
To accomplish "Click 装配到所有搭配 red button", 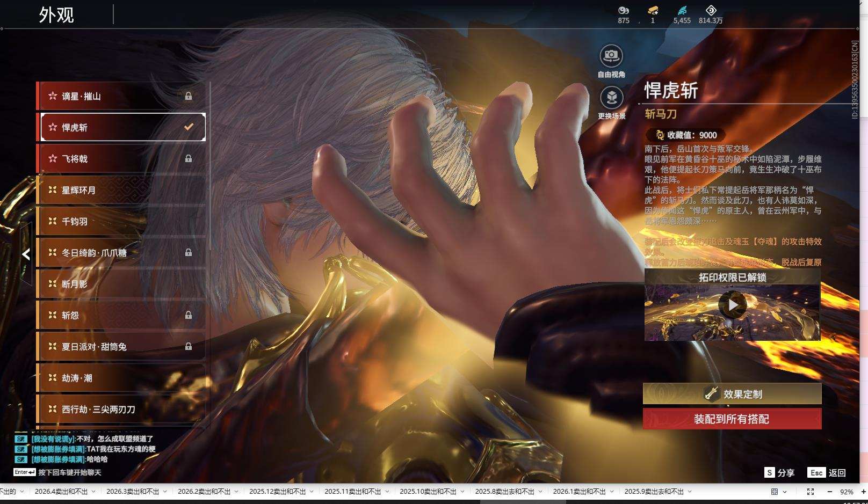I will 732,419.
